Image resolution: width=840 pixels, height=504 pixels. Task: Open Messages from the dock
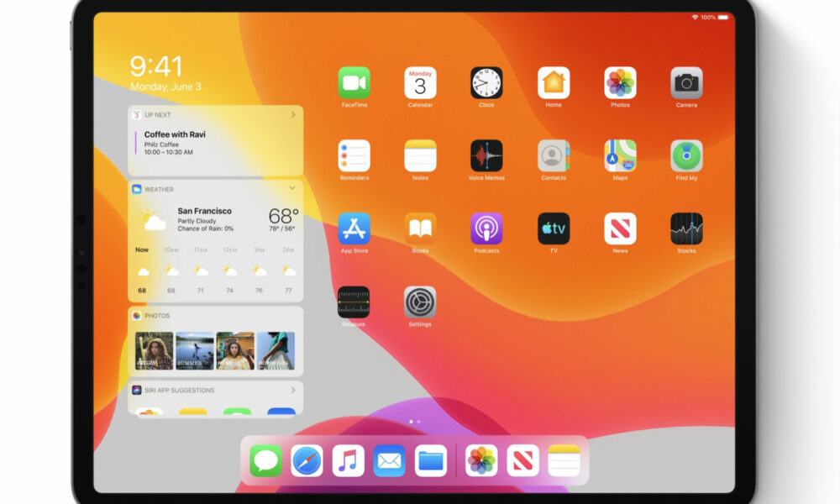coord(265,460)
